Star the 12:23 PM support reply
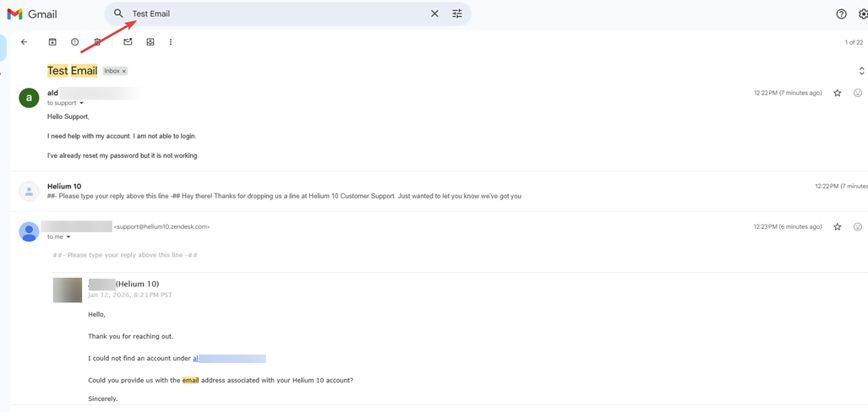Image resolution: width=868 pixels, height=412 pixels. pos(838,227)
